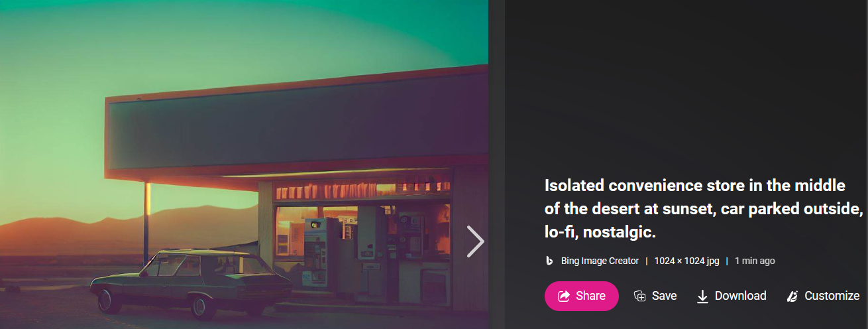Click empty dark panel area above prompt
This screenshot has height=329, width=868.
pyautogui.click(x=686, y=86)
